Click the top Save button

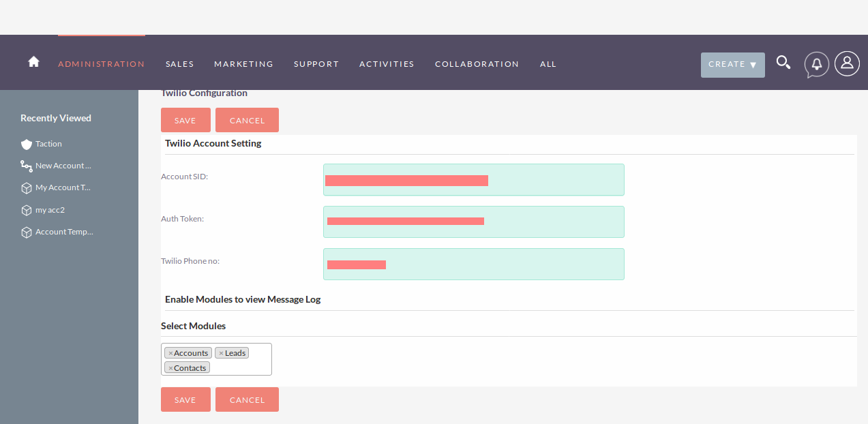point(185,120)
